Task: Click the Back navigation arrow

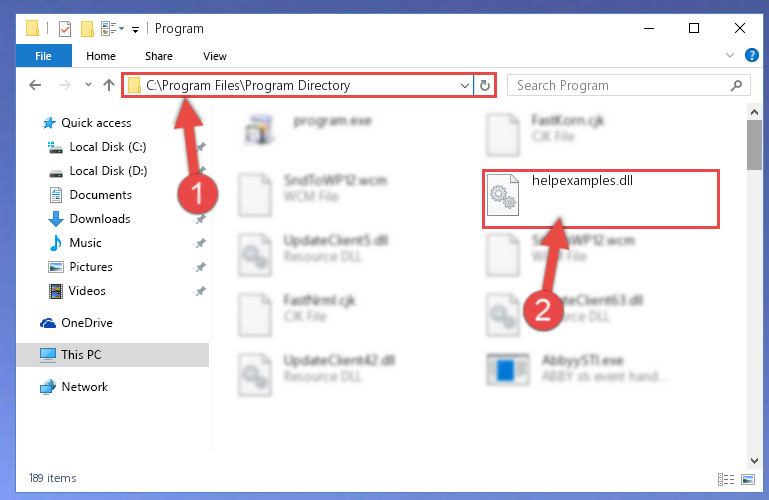Action: tap(35, 85)
